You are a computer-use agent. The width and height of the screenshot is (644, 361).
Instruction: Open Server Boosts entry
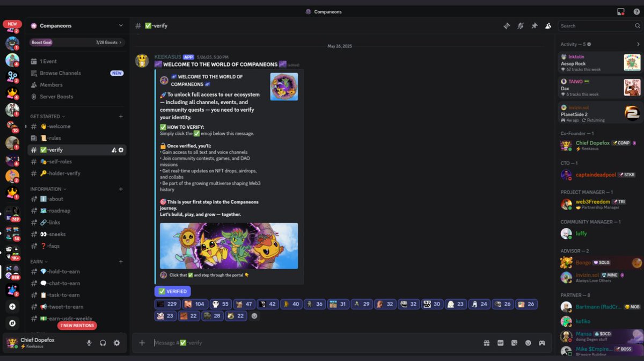[77, 97]
